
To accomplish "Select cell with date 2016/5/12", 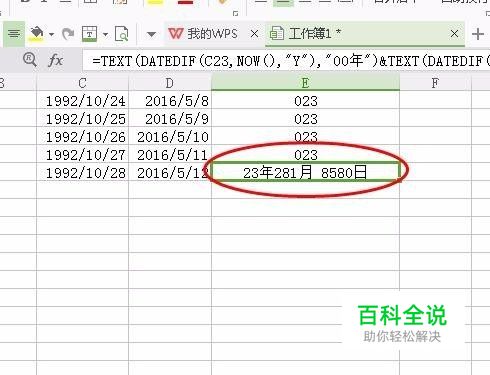I will point(170,173).
